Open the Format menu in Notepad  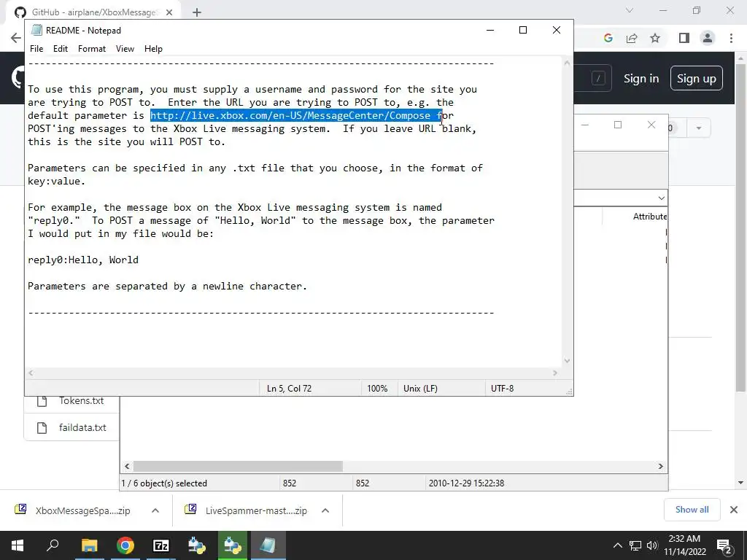click(x=91, y=49)
